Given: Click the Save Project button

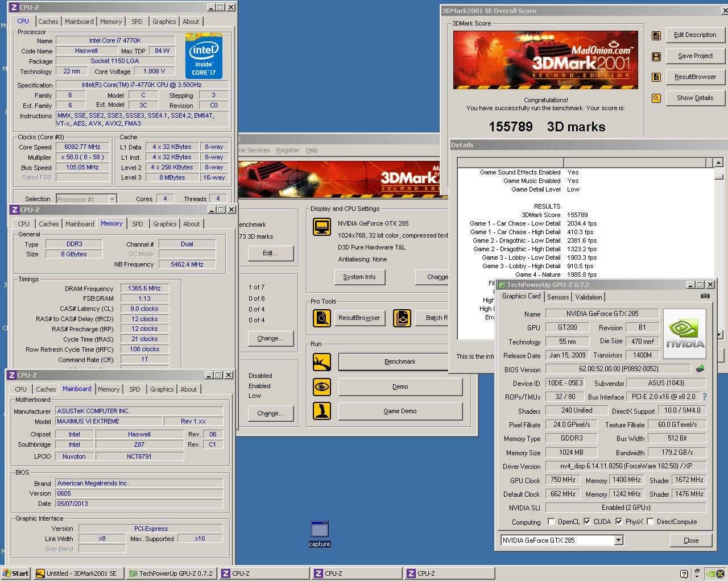Looking at the screenshot, I should pyautogui.click(x=695, y=56).
